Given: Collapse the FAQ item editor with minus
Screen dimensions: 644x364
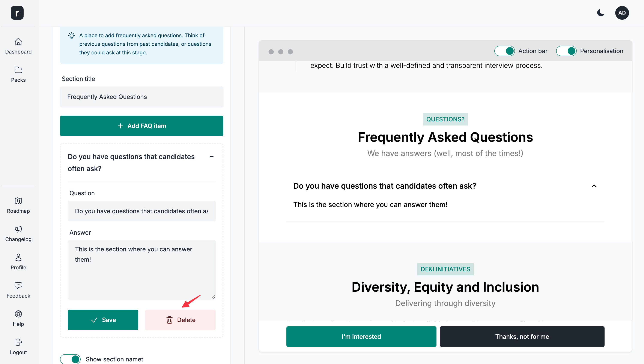Looking at the screenshot, I should (x=212, y=157).
